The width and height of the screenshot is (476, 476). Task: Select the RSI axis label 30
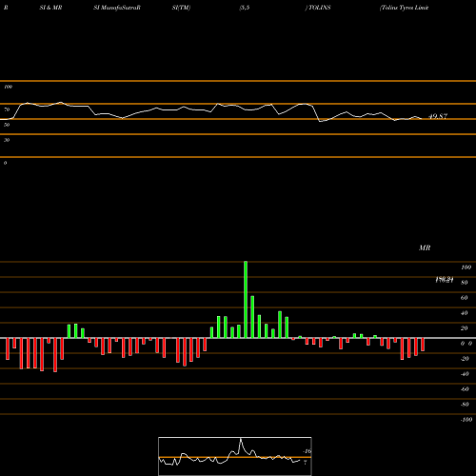click(x=7, y=140)
